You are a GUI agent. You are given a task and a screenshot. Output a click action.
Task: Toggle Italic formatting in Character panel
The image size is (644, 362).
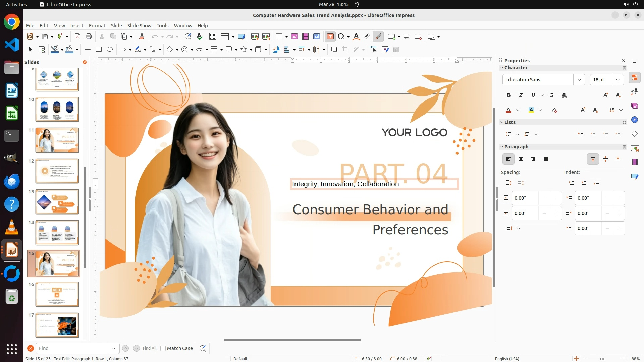tap(521, 95)
